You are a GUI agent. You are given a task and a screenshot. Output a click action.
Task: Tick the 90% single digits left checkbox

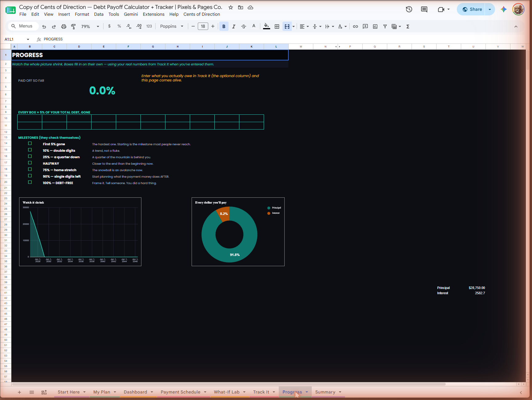pyautogui.click(x=30, y=176)
